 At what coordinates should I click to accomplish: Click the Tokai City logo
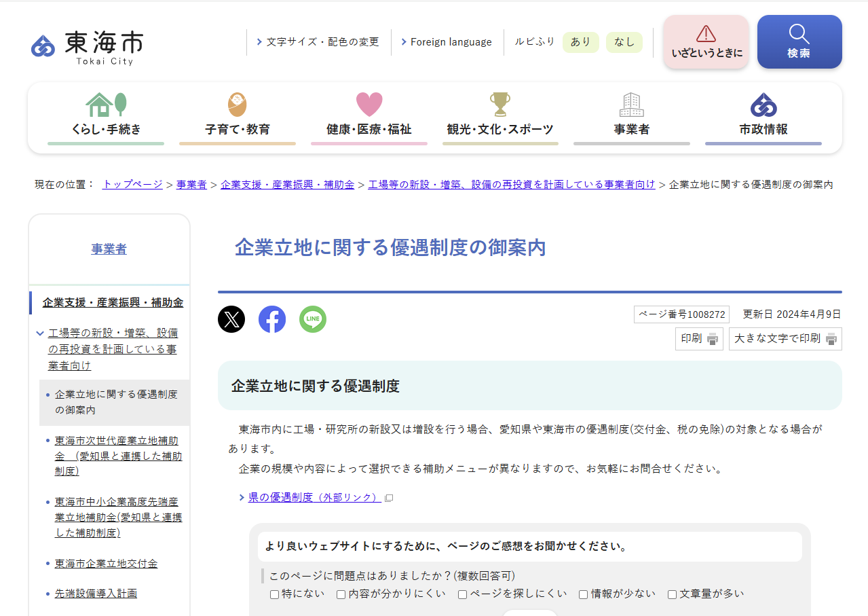pos(87,47)
